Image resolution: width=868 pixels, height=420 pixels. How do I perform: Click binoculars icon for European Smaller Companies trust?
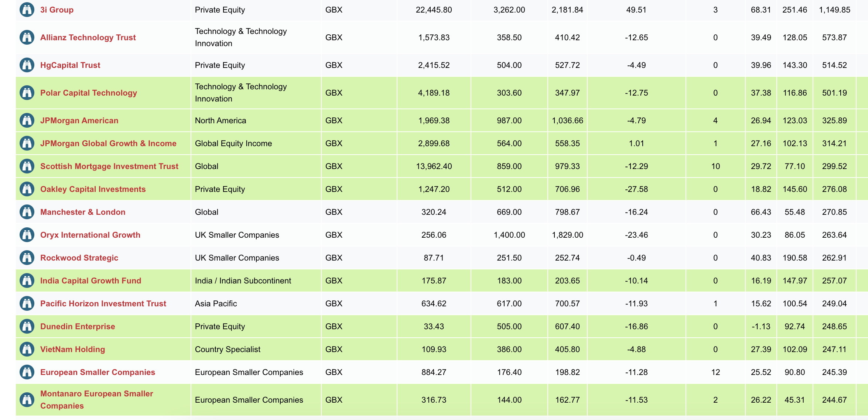[x=27, y=372]
